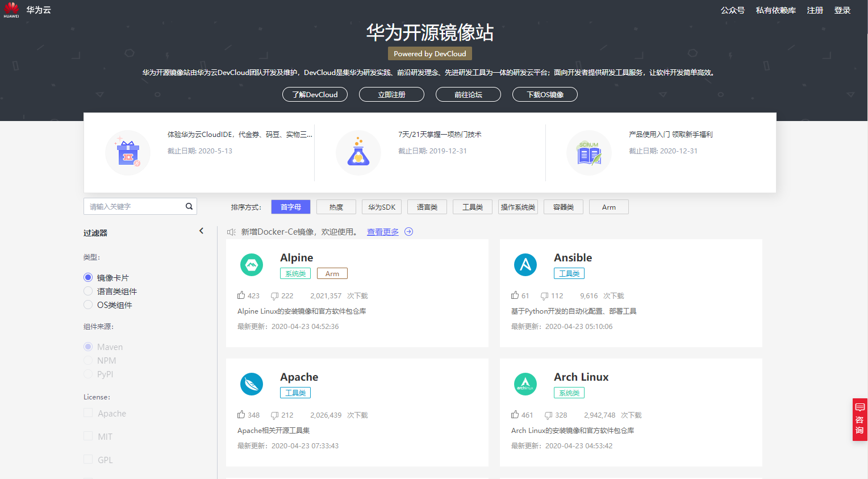Image resolution: width=868 pixels, height=479 pixels.
Task: Open the 查看更多 link
Action: click(383, 232)
